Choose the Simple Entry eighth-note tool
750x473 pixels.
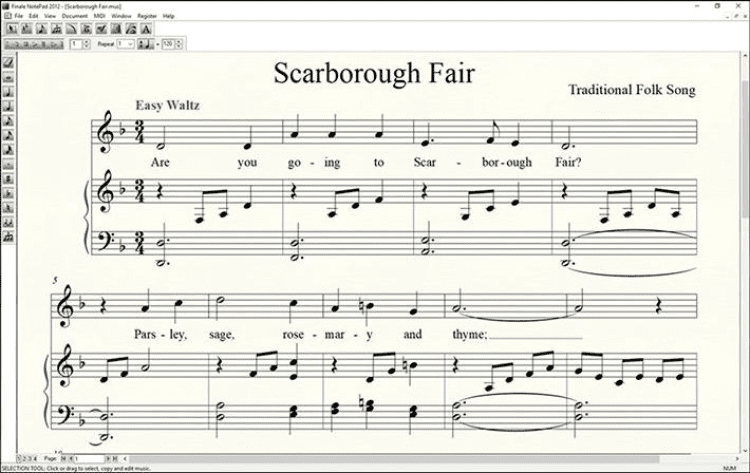pyautogui.click(x=42, y=28)
